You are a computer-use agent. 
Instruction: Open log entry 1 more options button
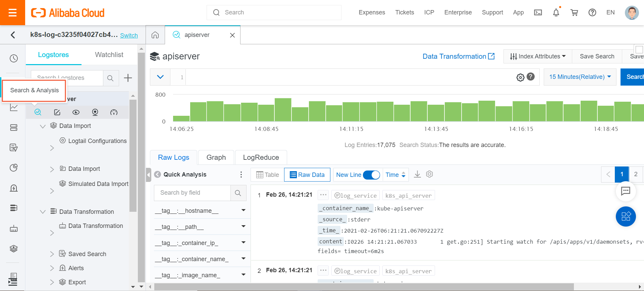[x=323, y=195]
